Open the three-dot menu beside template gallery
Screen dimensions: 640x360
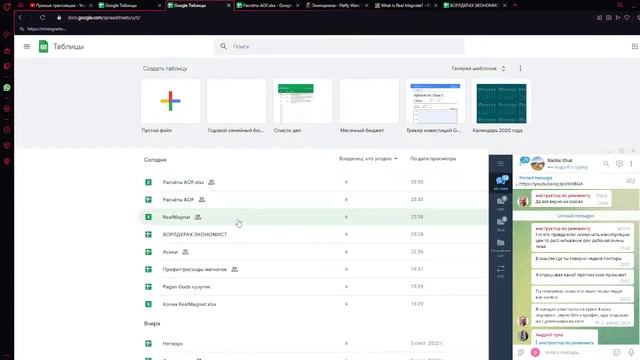click(520, 69)
